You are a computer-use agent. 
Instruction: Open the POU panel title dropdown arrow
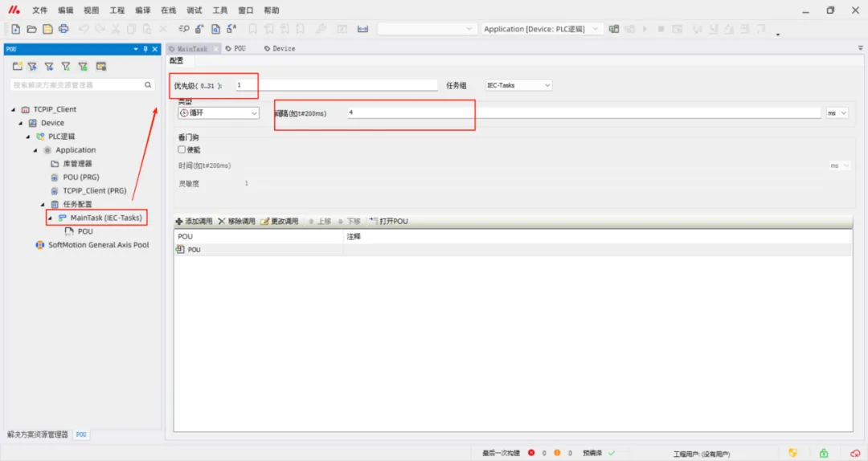[136, 49]
